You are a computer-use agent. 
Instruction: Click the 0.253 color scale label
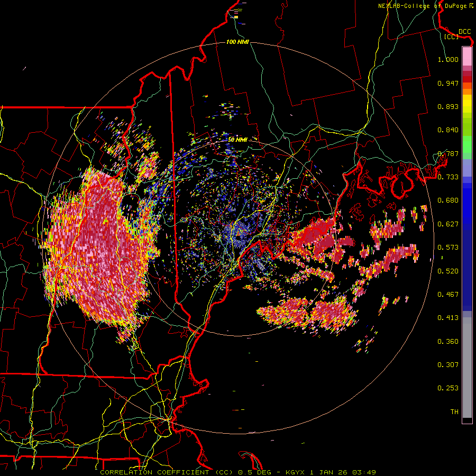pyautogui.click(x=448, y=388)
